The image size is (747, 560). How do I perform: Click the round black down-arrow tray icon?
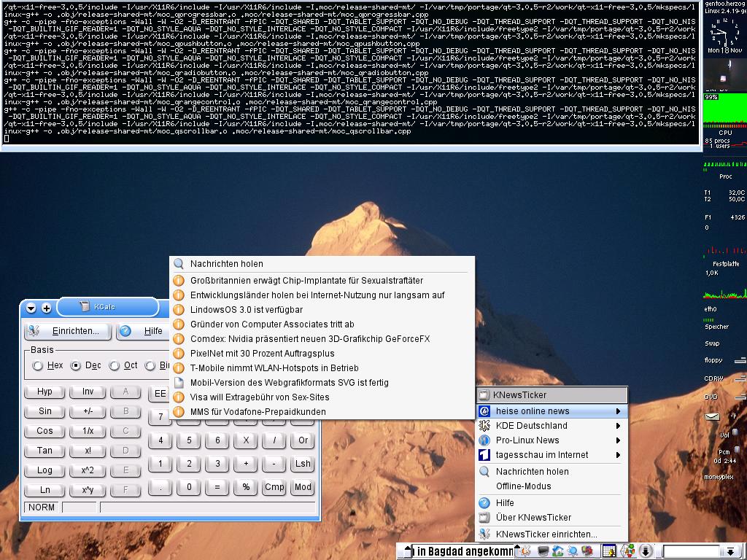tap(646, 551)
